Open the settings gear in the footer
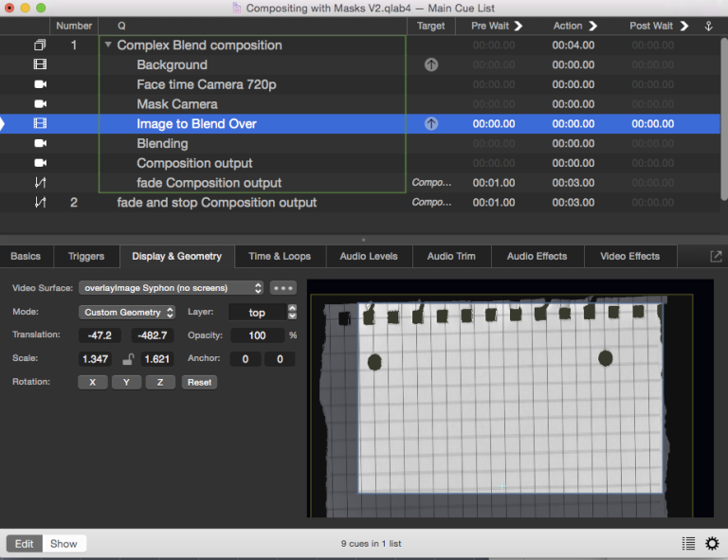This screenshot has width=728, height=560. (x=712, y=543)
